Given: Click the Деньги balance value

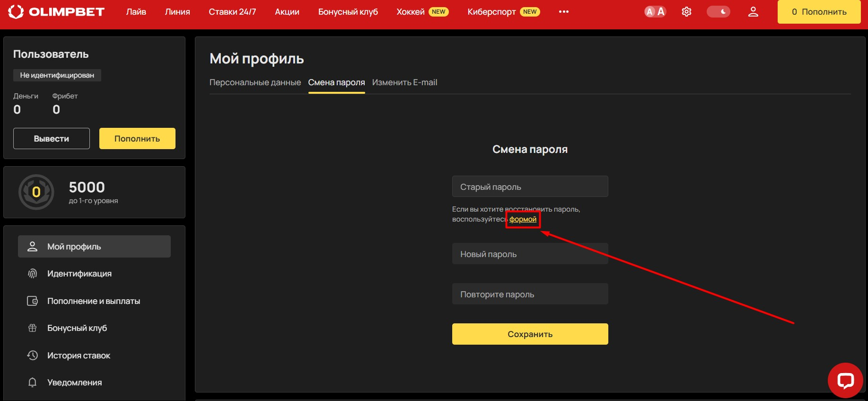Looking at the screenshot, I should 17,109.
